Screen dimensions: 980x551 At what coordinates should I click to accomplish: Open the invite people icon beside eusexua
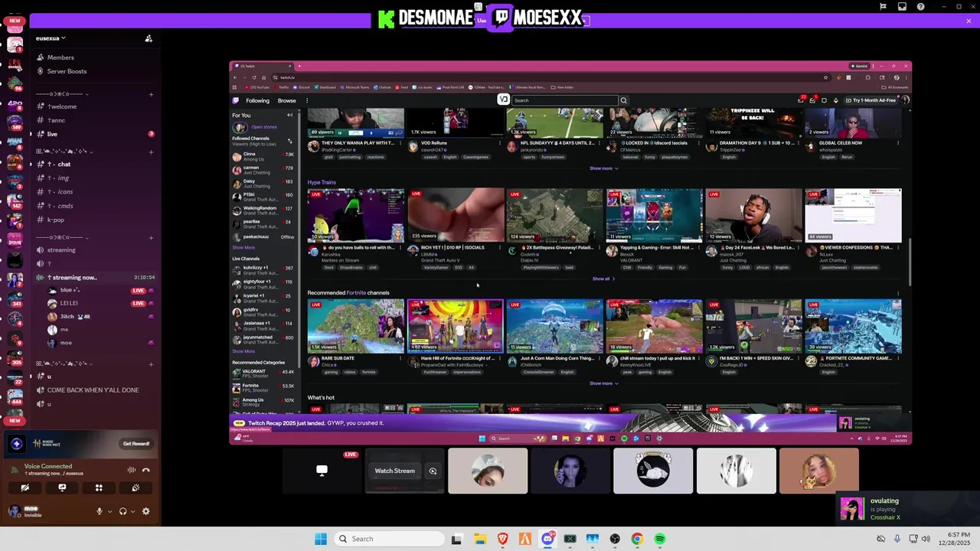coord(149,38)
